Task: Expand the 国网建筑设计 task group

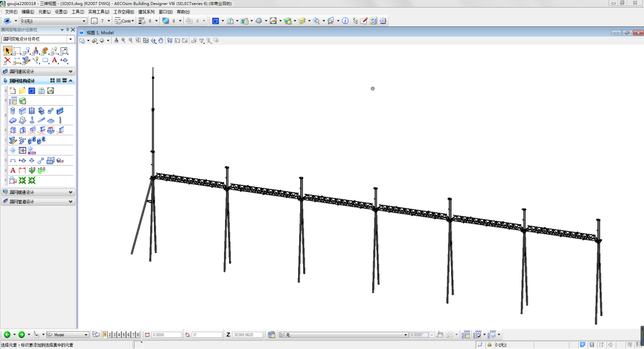Action: click(70, 72)
